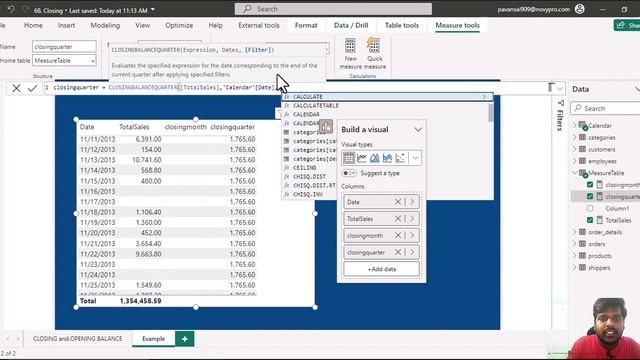The width and height of the screenshot is (640, 360).
Task: Select CHISQ.DIST in autocomplete suggestions
Action: pos(309,177)
